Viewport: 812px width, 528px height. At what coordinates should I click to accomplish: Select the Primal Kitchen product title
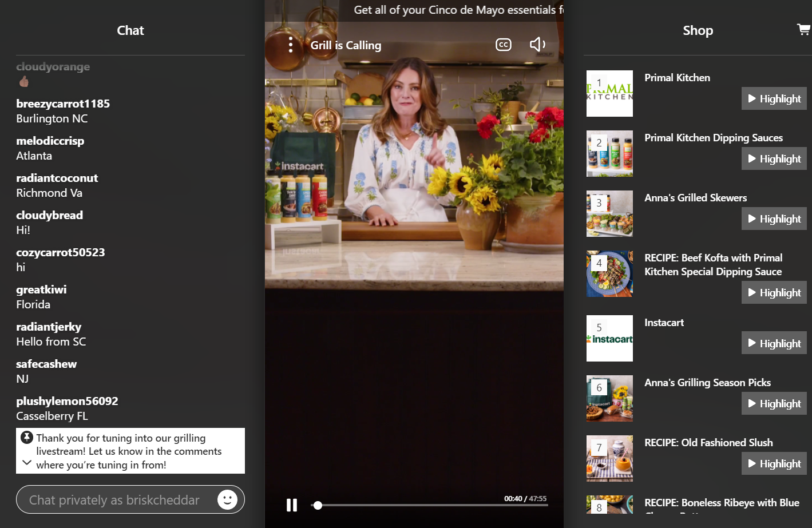tap(677, 78)
